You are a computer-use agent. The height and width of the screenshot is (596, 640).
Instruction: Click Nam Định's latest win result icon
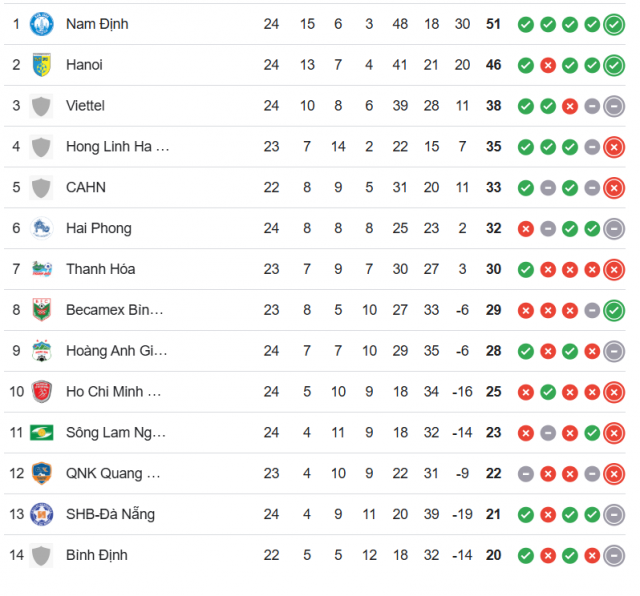[614, 24]
